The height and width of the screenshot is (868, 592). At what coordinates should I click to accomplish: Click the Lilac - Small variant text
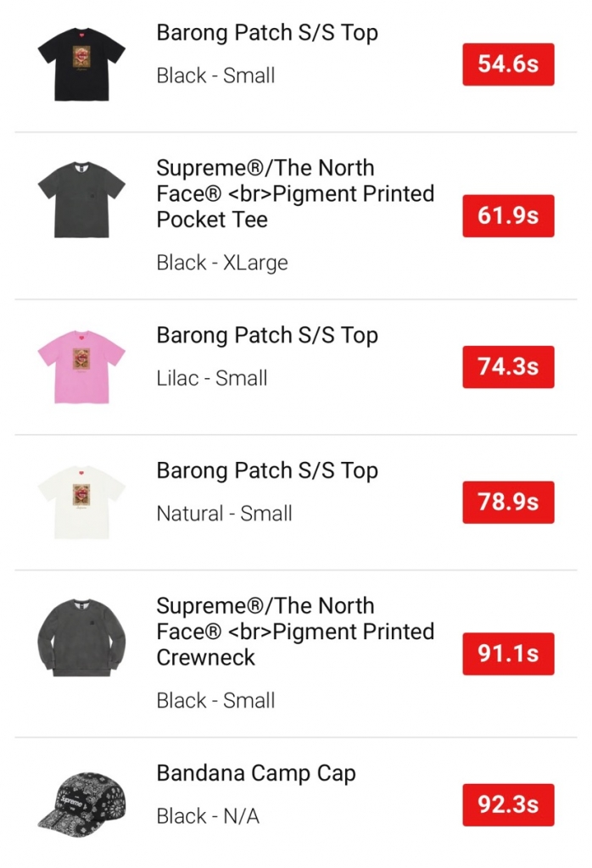click(212, 378)
